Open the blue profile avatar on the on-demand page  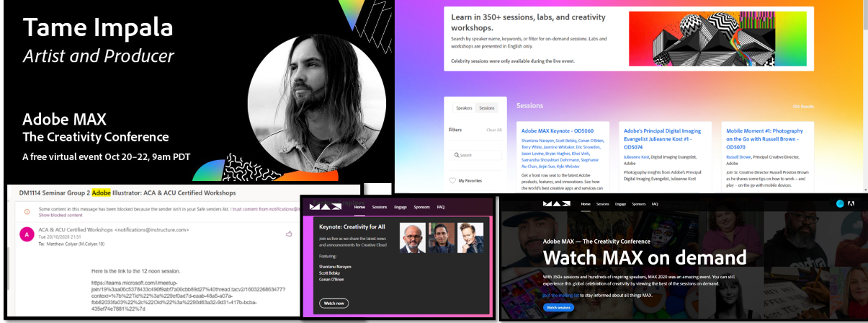click(840, 204)
